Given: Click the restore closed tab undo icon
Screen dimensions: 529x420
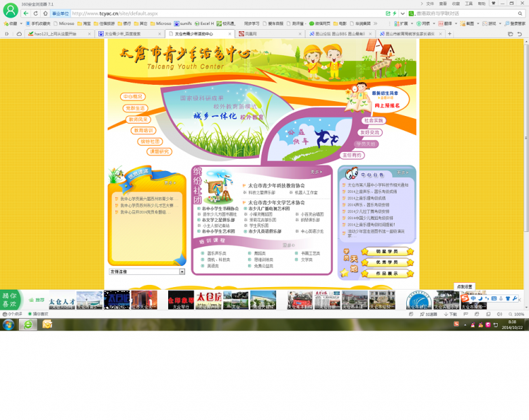Looking at the screenshot, I should 520,34.
